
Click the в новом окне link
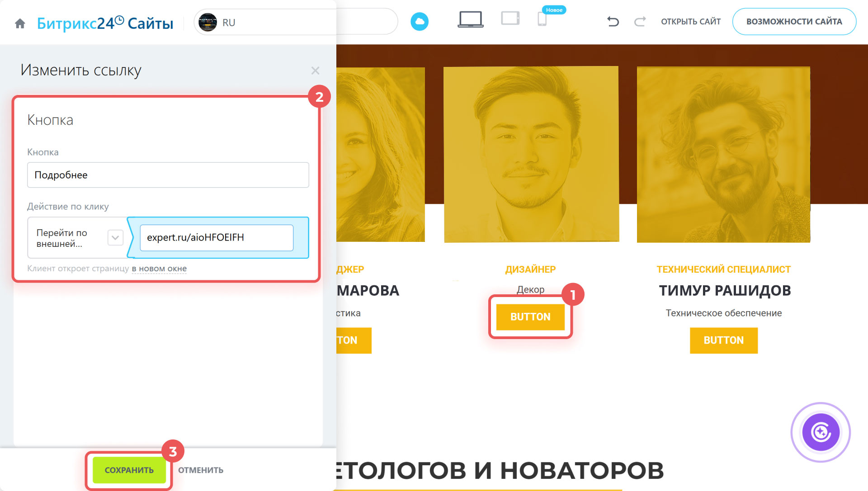tap(159, 268)
